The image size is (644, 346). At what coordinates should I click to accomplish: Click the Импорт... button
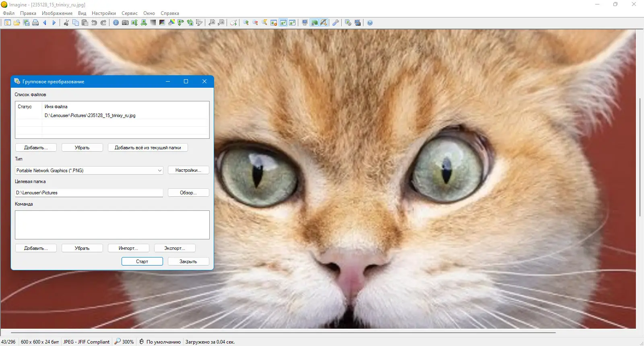click(x=128, y=248)
